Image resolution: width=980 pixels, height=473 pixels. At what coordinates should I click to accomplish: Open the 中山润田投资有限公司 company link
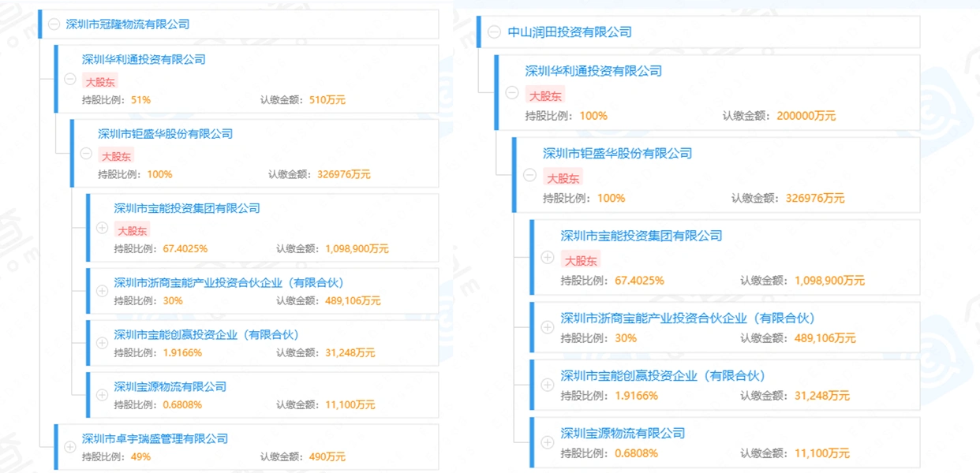click(x=569, y=31)
